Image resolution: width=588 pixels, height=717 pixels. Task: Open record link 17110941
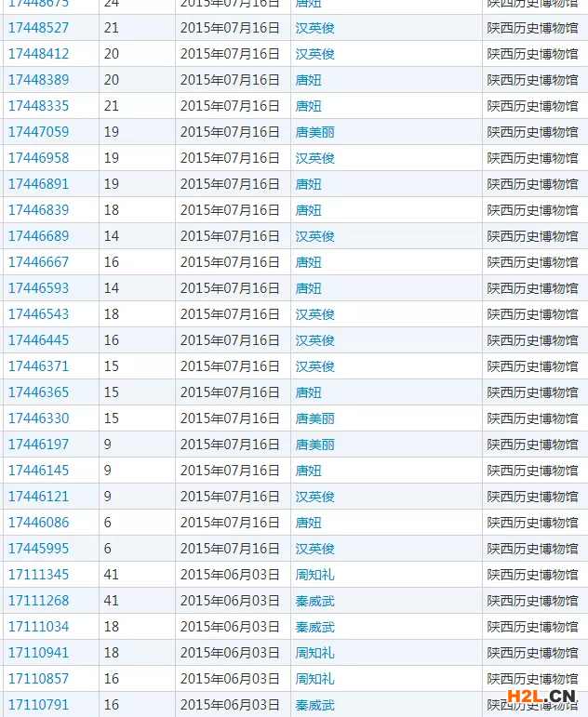click(x=38, y=654)
